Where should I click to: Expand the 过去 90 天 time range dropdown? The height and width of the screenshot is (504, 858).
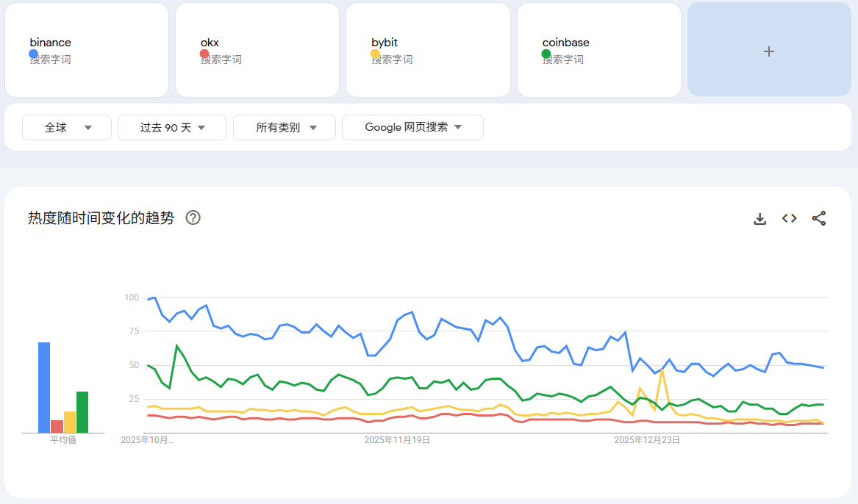pos(172,127)
